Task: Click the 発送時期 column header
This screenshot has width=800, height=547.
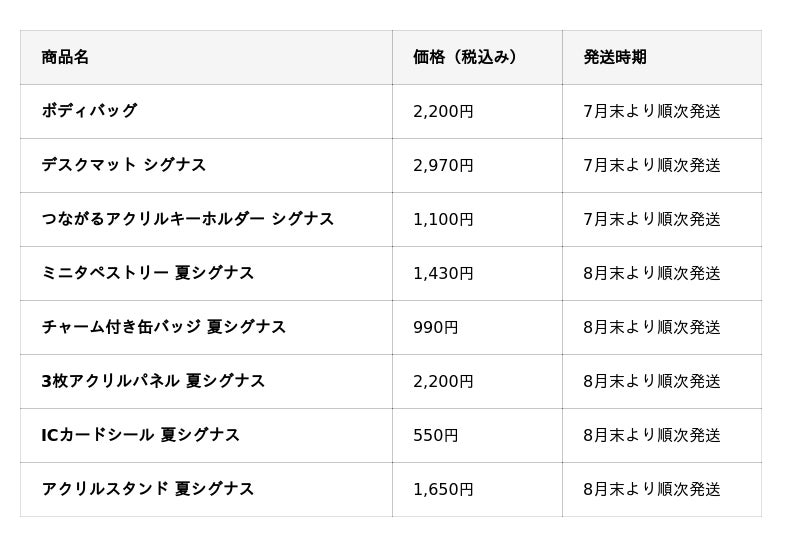Action: coord(615,57)
